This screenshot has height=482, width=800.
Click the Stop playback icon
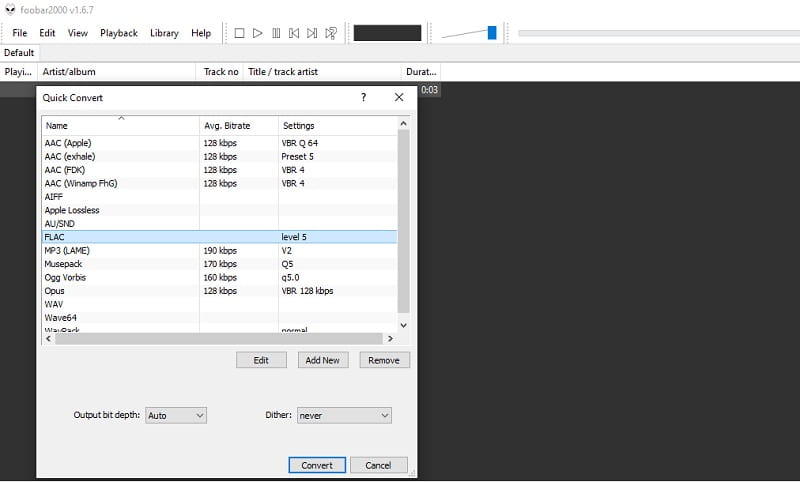coord(239,33)
